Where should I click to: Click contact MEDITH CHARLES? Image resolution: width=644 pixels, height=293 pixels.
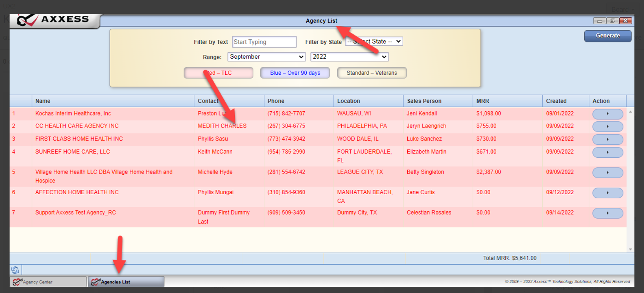click(222, 126)
